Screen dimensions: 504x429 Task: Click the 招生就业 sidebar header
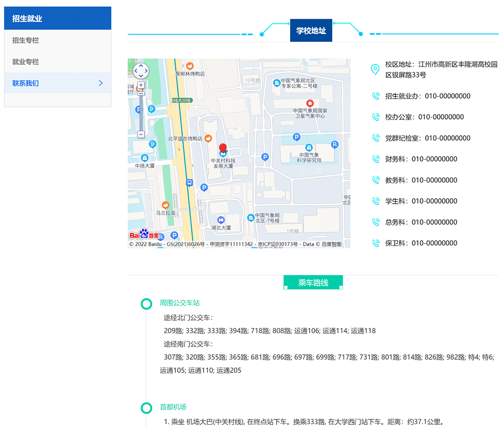click(x=58, y=18)
